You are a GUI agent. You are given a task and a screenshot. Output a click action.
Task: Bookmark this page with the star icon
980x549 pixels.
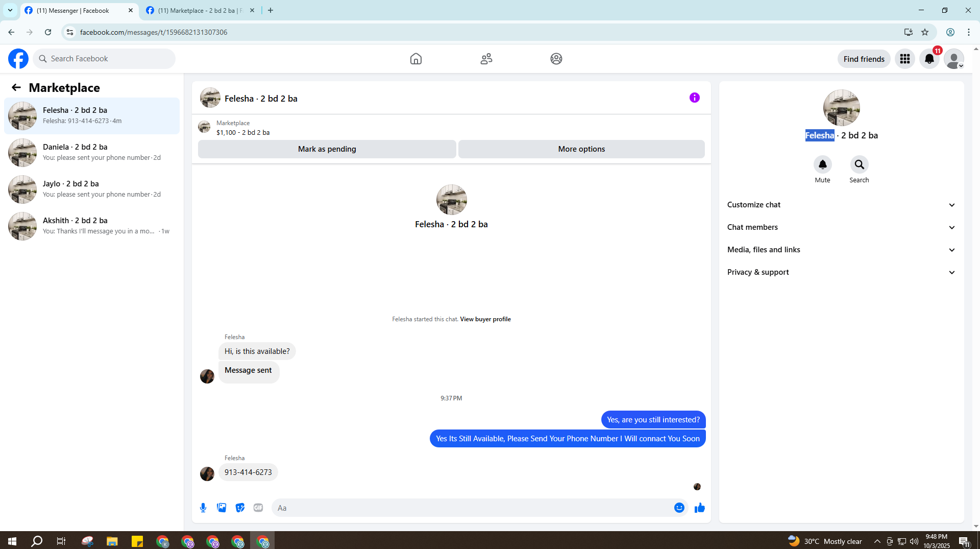pyautogui.click(x=925, y=32)
